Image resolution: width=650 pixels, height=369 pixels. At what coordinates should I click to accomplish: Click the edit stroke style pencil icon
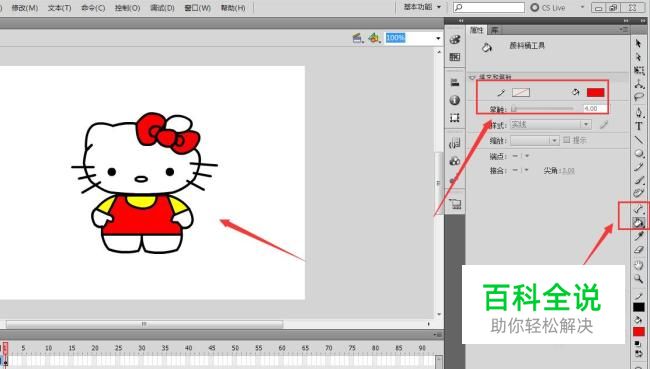click(604, 124)
